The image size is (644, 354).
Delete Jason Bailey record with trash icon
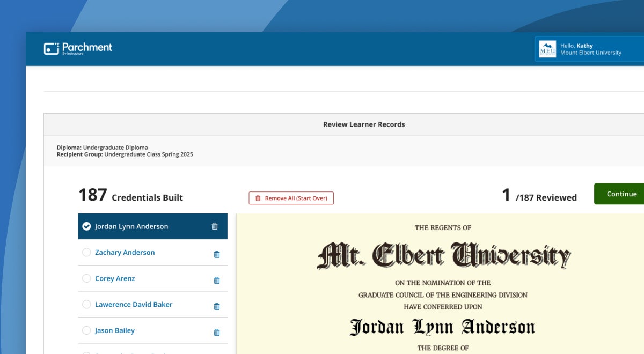coord(217,332)
